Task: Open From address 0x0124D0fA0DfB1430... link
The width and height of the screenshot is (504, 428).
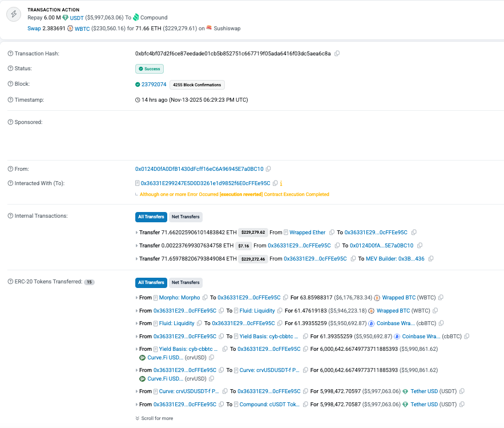Action: pos(199,169)
